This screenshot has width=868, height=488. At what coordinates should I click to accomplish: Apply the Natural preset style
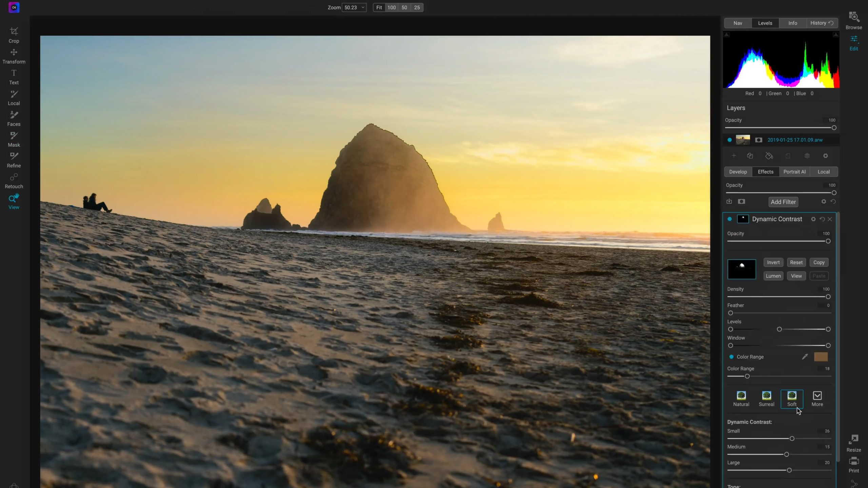point(741,399)
